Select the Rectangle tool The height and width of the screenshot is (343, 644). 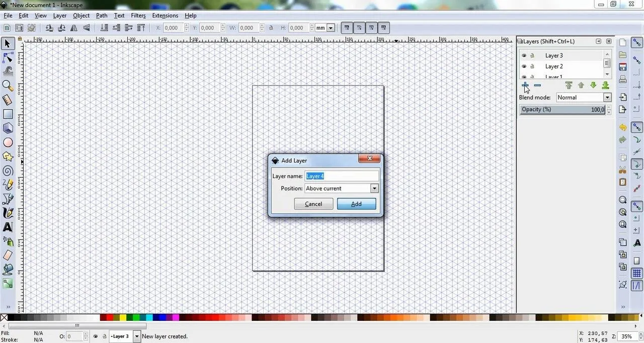[x=8, y=114]
